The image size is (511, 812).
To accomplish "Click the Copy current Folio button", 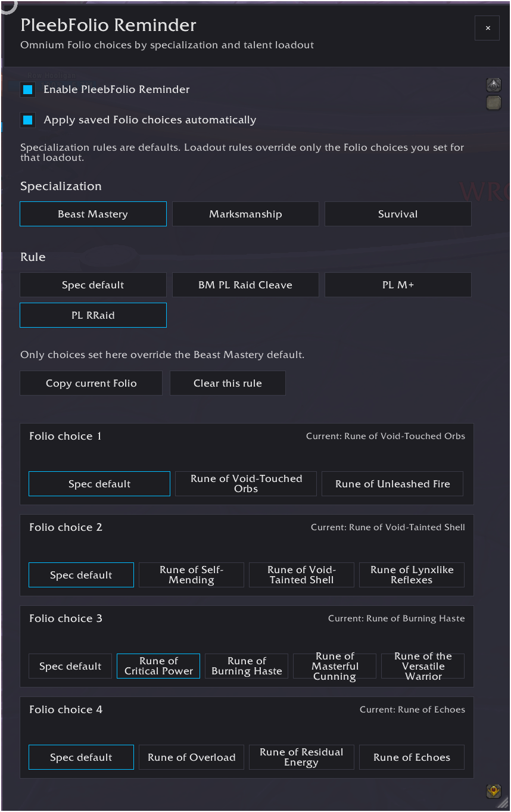I will pyautogui.click(x=91, y=383).
